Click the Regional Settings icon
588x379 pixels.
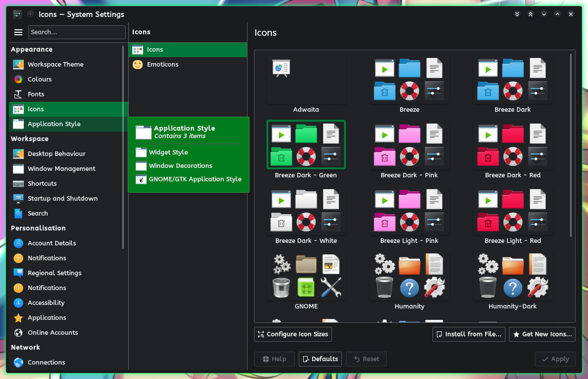tap(18, 273)
